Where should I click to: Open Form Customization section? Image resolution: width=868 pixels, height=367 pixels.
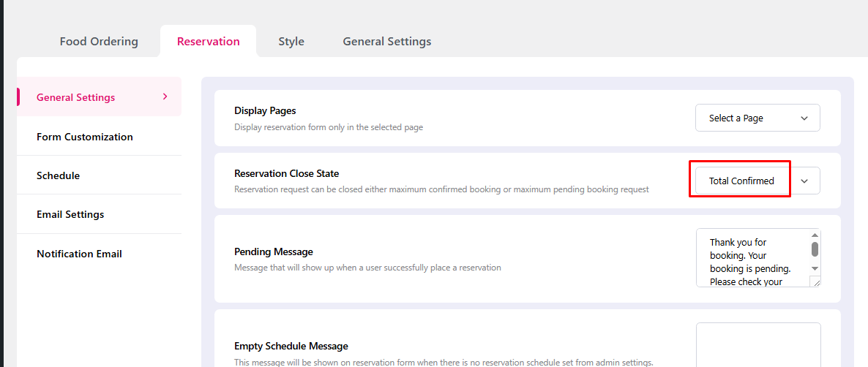[x=85, y=137]
